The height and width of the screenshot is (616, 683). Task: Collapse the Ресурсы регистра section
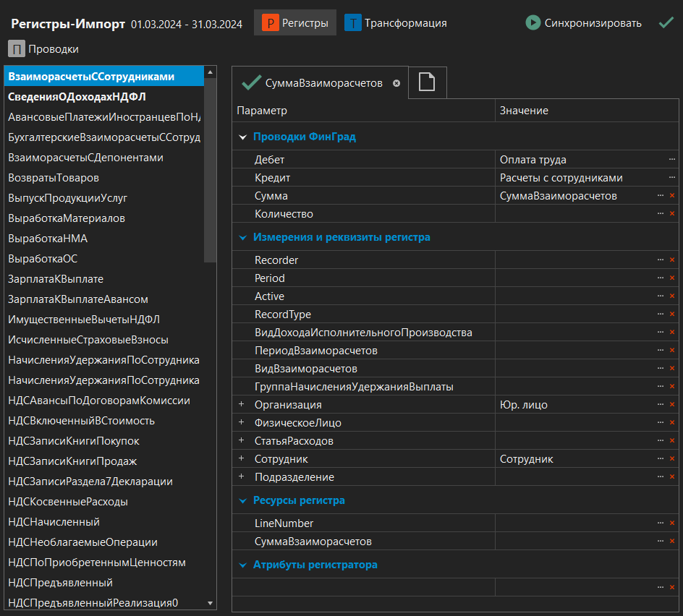click(243, 500)
